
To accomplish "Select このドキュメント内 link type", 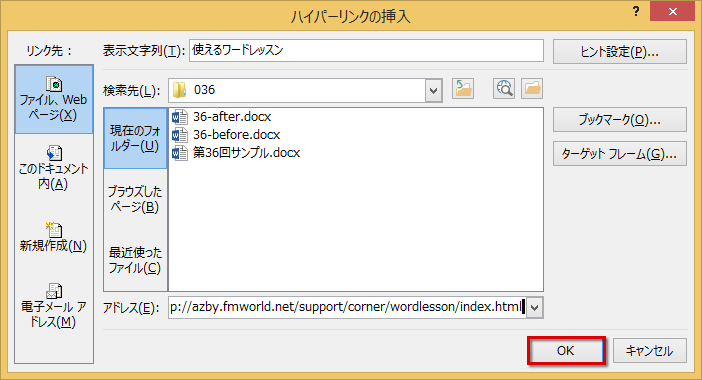I will click(x=54, y=168).
